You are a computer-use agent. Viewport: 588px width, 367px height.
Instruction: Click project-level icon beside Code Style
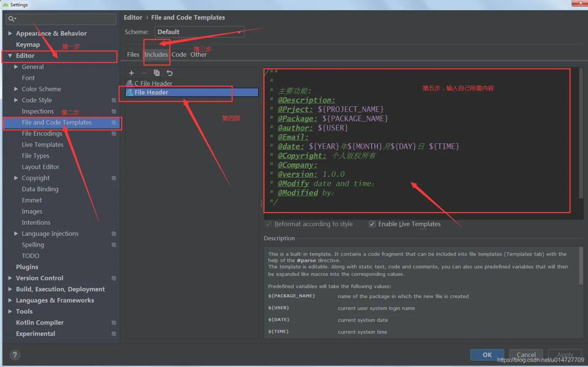click(x=114, y=100)
